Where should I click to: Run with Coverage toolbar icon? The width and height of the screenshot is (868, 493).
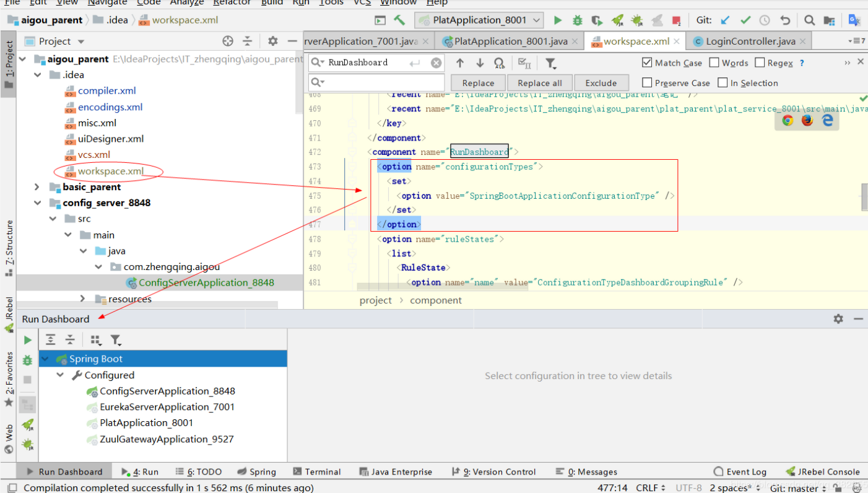pyautogui.click(x=597, y=20)
